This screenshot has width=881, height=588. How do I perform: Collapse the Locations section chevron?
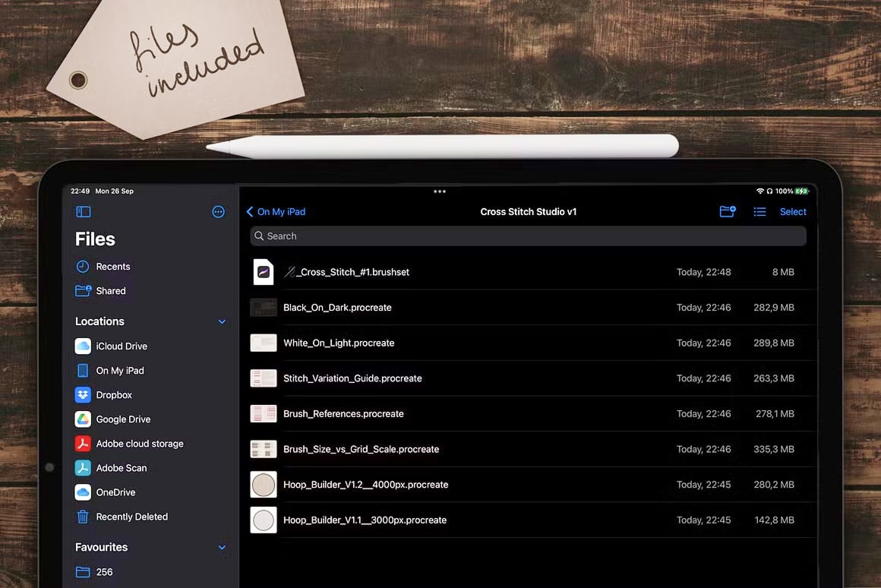pyautogui.click(x=222, y=321)
